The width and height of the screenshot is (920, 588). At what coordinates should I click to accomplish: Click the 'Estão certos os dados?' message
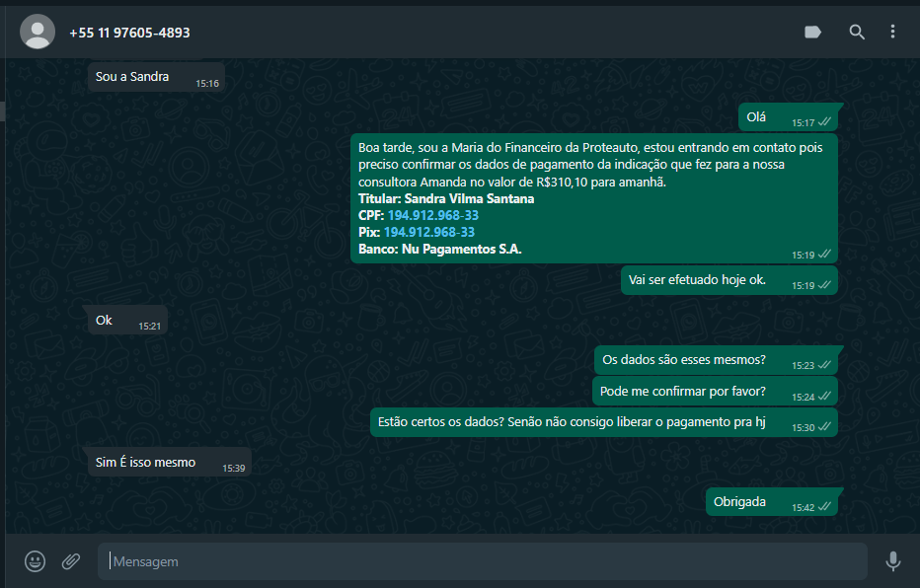point(572,423)
